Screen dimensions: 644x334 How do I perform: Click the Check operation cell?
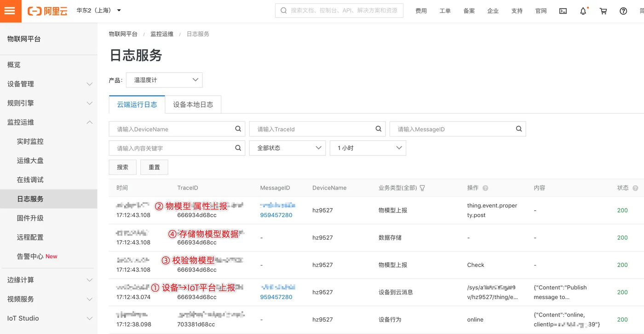pyautogui.click(x=476, y=265)
